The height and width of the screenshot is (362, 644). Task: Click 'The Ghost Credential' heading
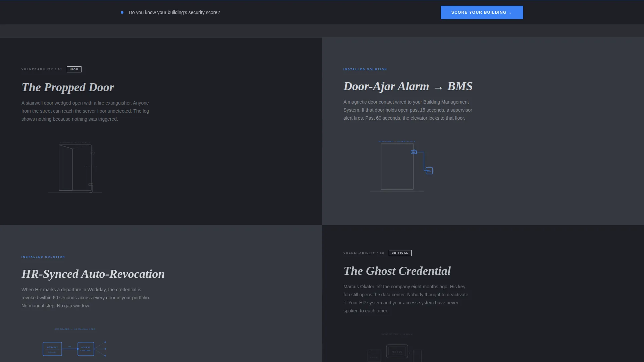click(x=397, y=271)
